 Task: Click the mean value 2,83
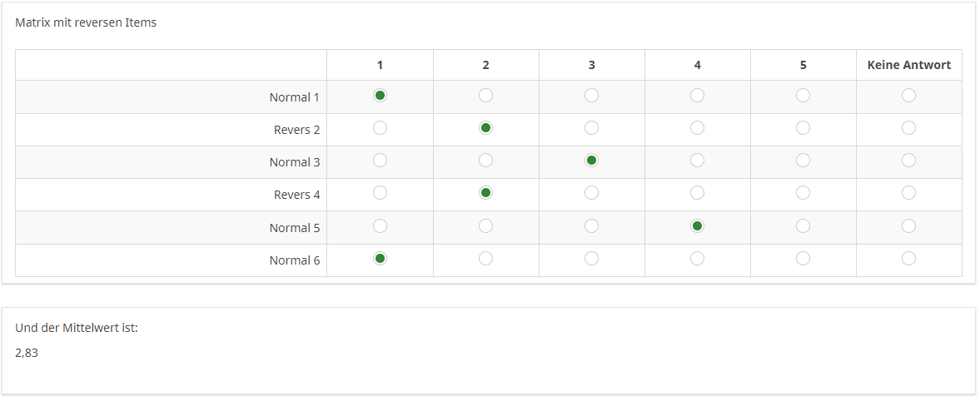tap(27, 353)
